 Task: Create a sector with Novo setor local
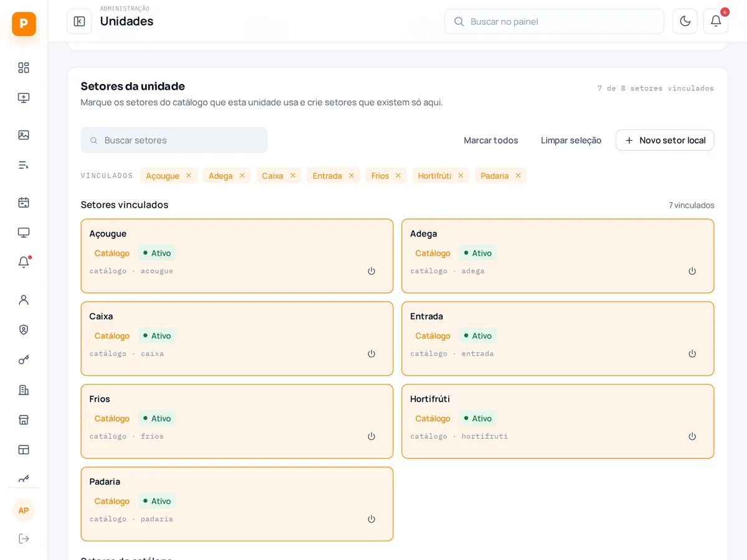pyautogui.click(x=665, y=140)
